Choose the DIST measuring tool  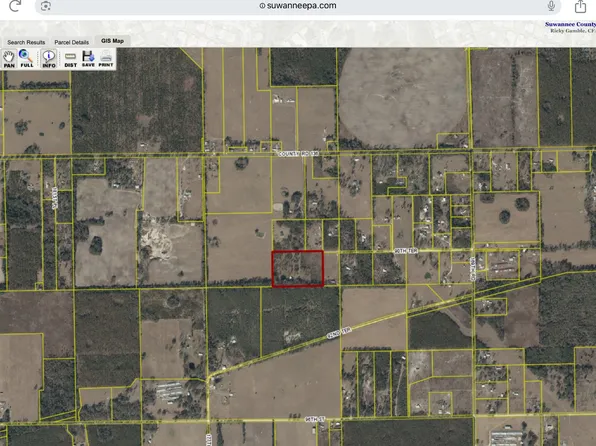coord(70,59)
